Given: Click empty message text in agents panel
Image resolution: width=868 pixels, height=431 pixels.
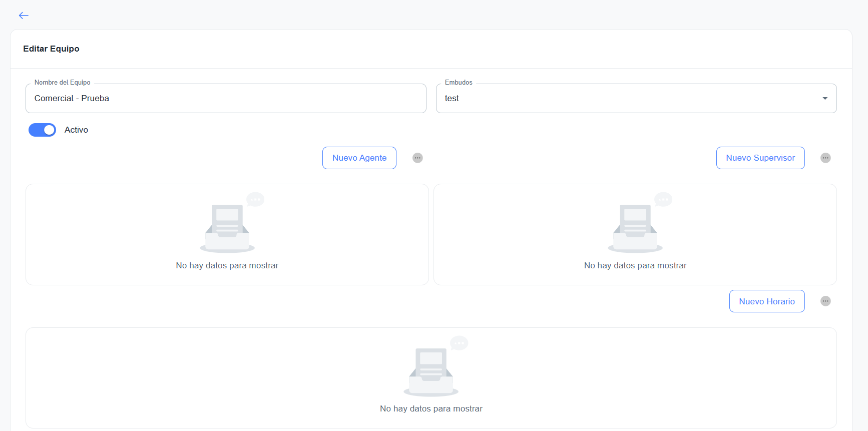Looking at the screenshot, I should pyautogui.click(x=227, y=266).
